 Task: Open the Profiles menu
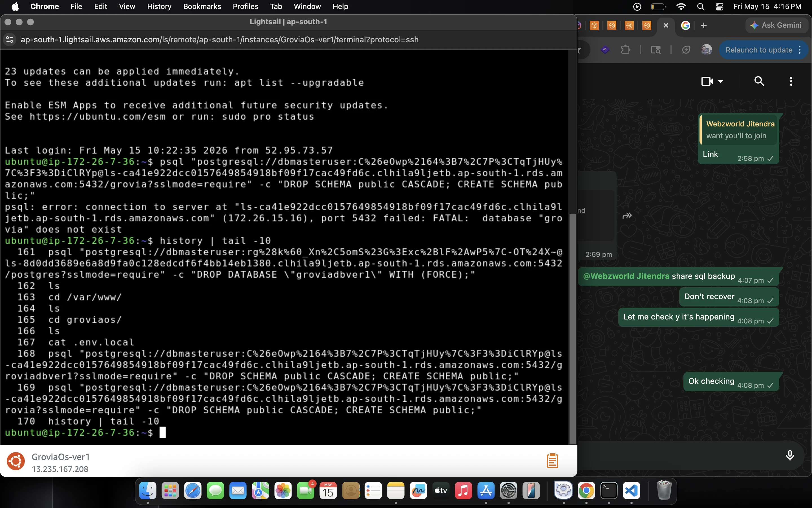click(x=245, y=6)
